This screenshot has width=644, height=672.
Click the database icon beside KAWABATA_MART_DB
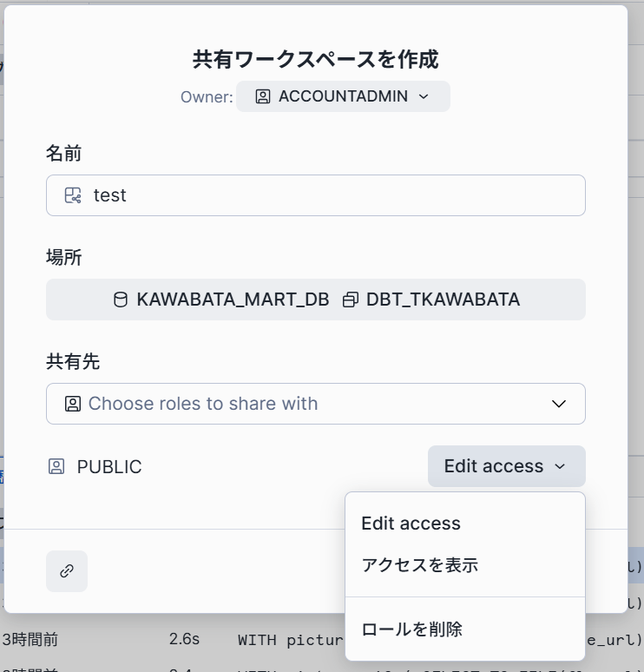point(121,300)
